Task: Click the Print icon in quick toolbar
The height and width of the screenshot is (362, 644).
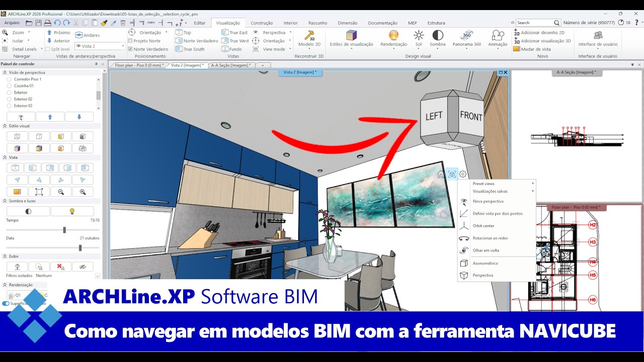Action: coord(47,23)
